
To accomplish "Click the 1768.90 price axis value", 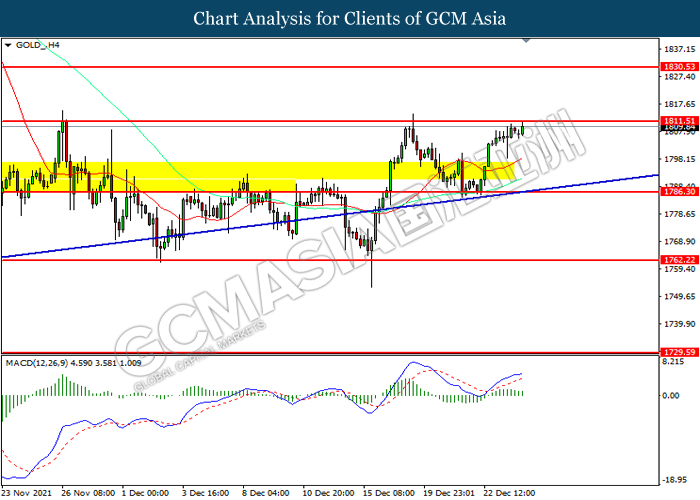I will (x=679, y=242).
